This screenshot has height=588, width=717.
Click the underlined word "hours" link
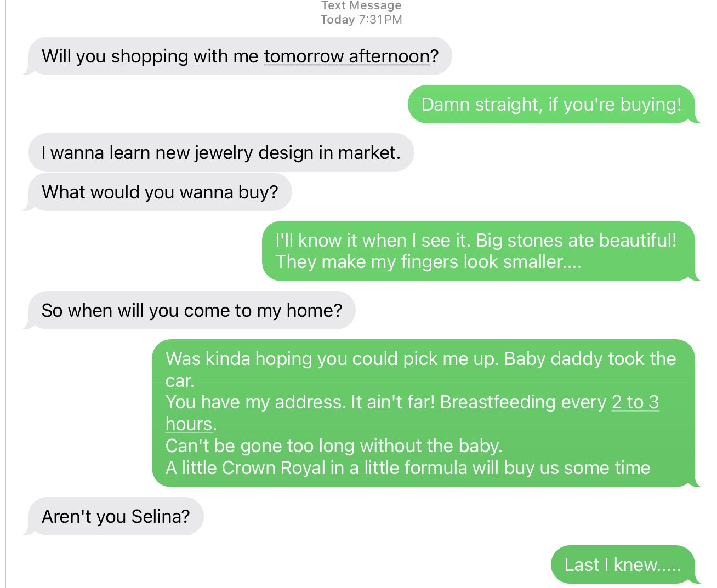pyautogui.click(x=189, y=424)
